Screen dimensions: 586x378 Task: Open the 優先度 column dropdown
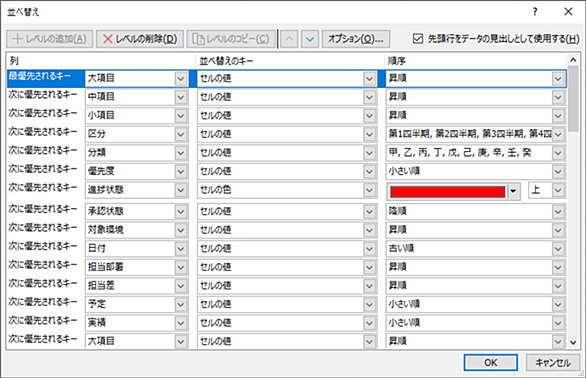(181, 172)
